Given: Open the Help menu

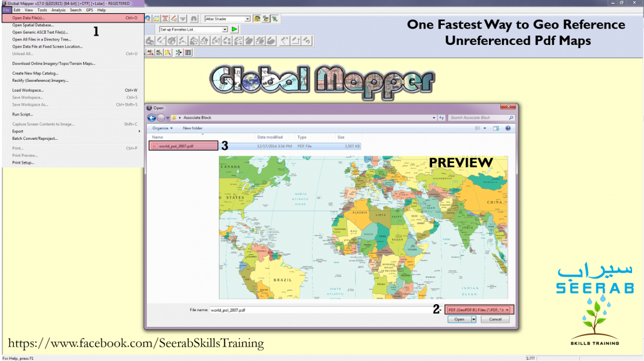Looking at the screenshot, I should [101, 10].
